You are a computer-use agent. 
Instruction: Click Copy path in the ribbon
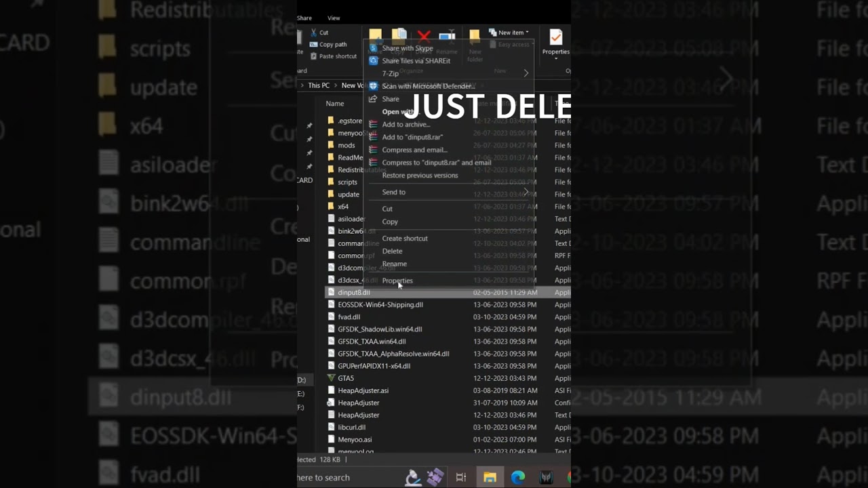pyautogui.click(x=328, y=45)
